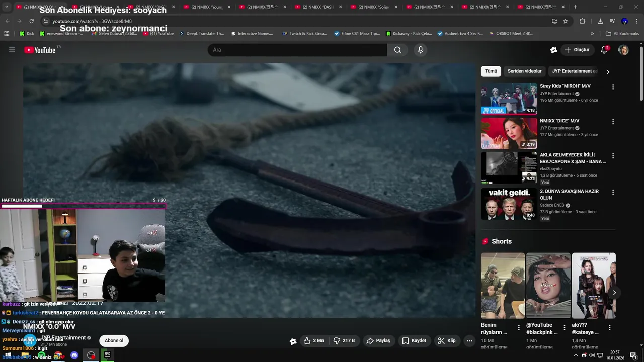644x362 pixels.
Task: Click the sparkle Ask icon beside like
Action: pos(293,341)
